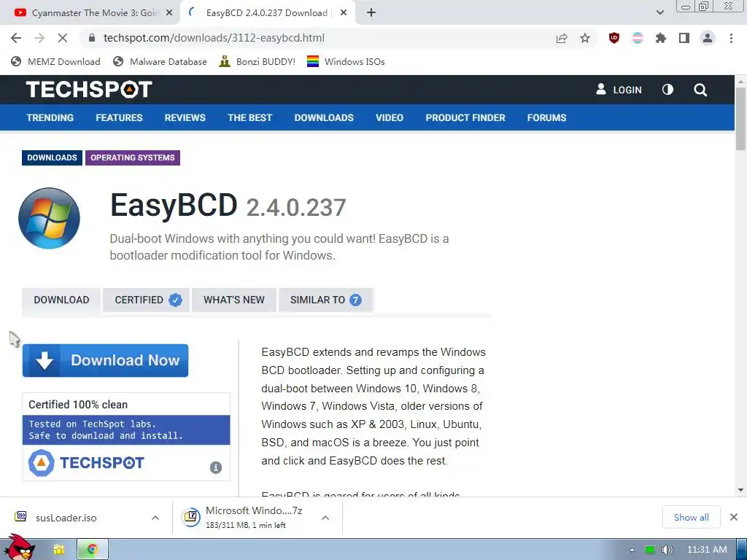Image resolution: width=747 pixels, height=560 pixels.
Task: Share this page icon in address bar
Action: 562,38
